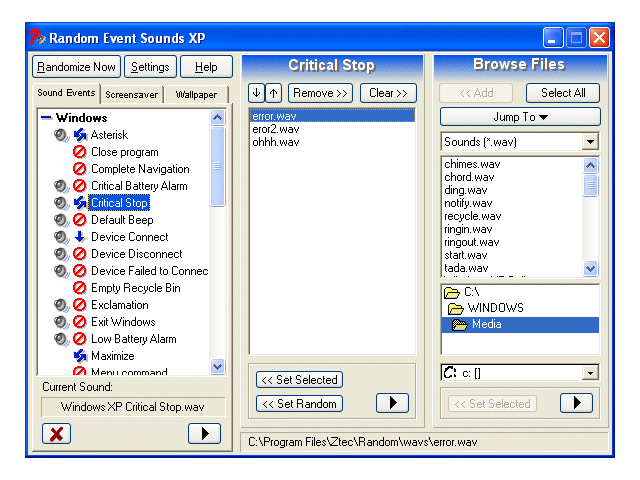Click the no-sound icon beside Complete Navigation

point(80,169)
